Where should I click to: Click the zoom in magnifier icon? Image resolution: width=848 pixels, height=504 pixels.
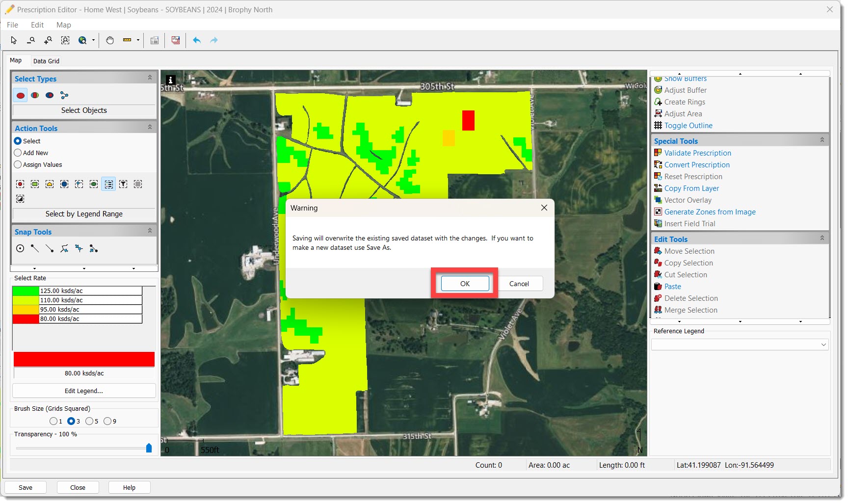point(48,40)
